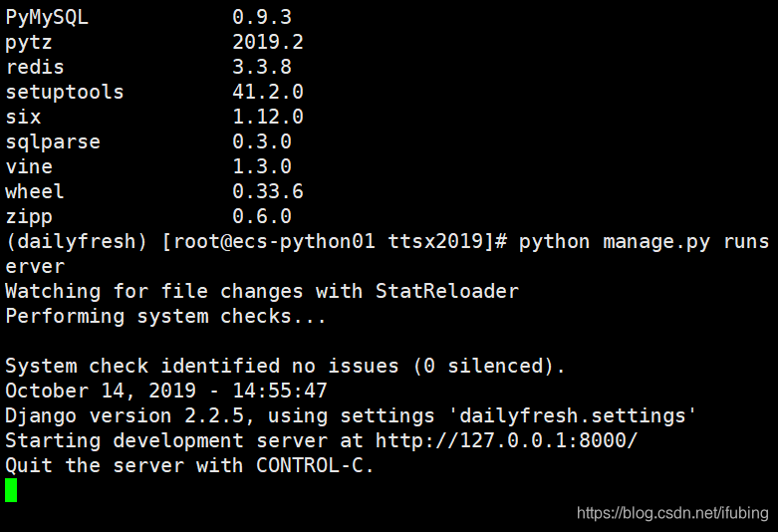This screenshot has height=532, width=778.
Task: Click 'Django version 2.2.5' text
Action: click(x=125, y=416)
